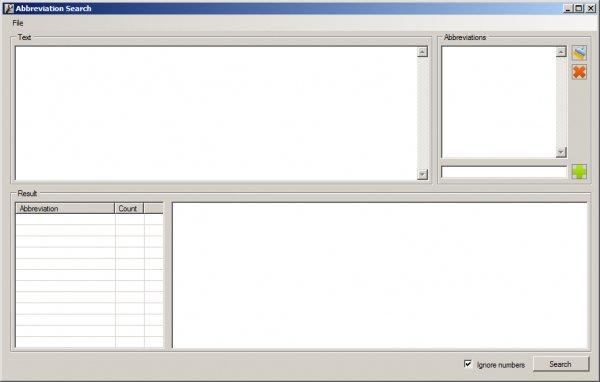Click the Text area scroll down arrow
This screenshot has height=382, width=600.
tap(422, 175)
